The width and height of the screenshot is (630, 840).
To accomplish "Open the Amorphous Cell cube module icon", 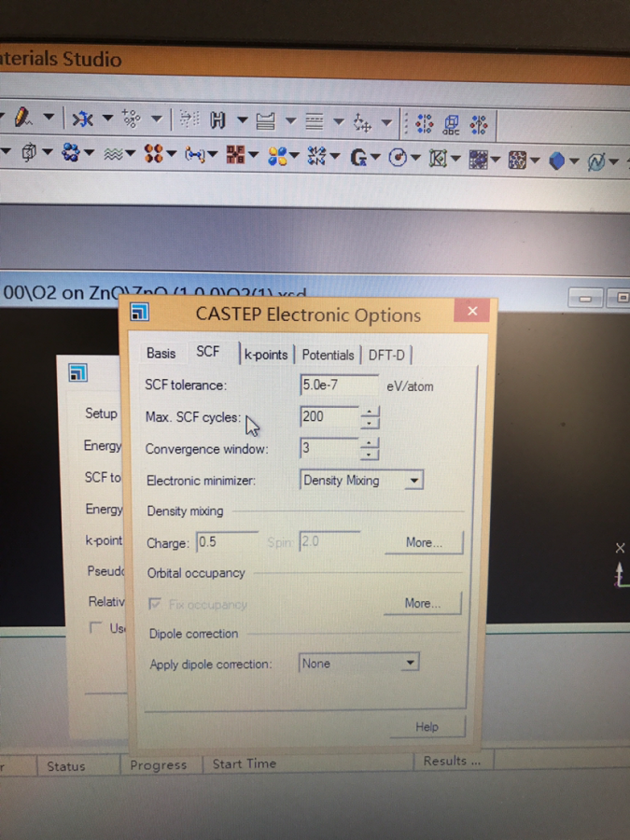I will point(28,153).
